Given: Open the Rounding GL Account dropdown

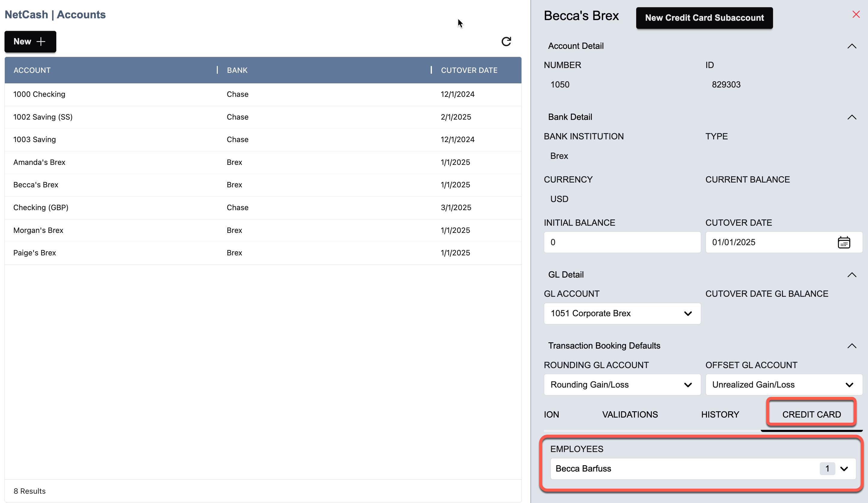Looking at the screenshot, I should point(622,385).
